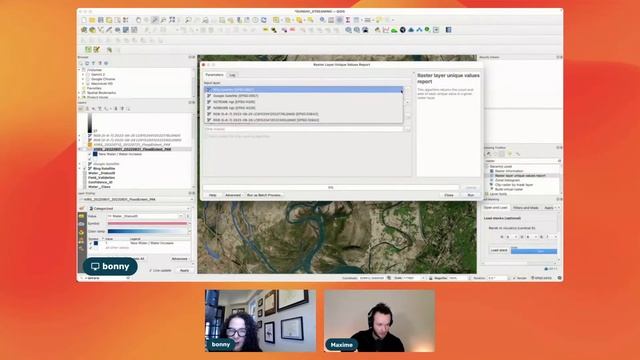Click the New Project icon in QGIS toolbar

tap(84, 20)
